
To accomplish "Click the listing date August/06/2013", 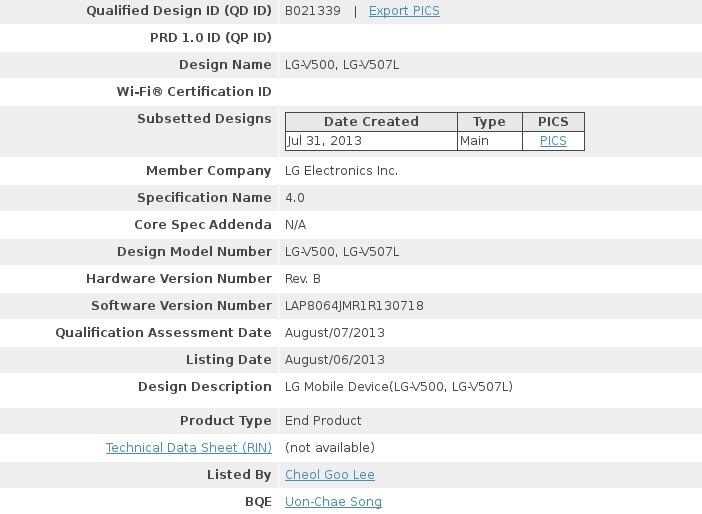I will (334, 360).
